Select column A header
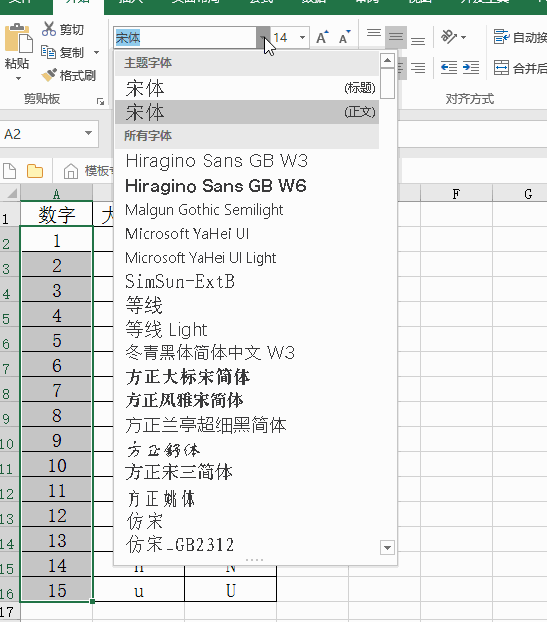Screen dimensions: 547x622 (x=57, y=194)
